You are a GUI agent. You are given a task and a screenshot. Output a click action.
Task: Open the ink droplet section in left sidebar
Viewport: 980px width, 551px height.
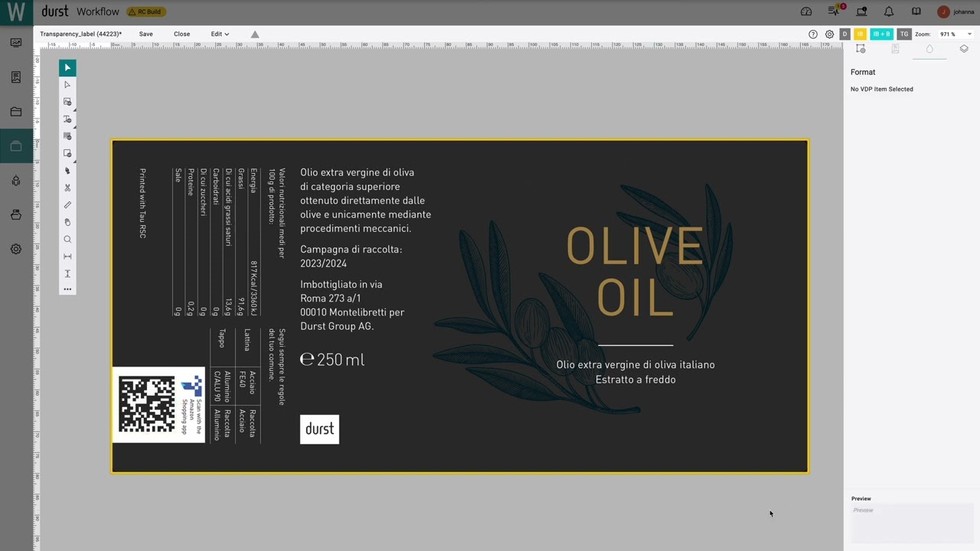(16, 181)
